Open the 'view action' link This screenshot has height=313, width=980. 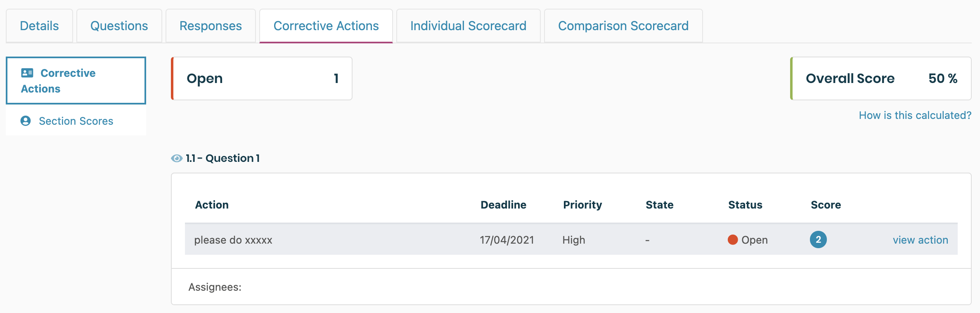(x=920, y=240)
